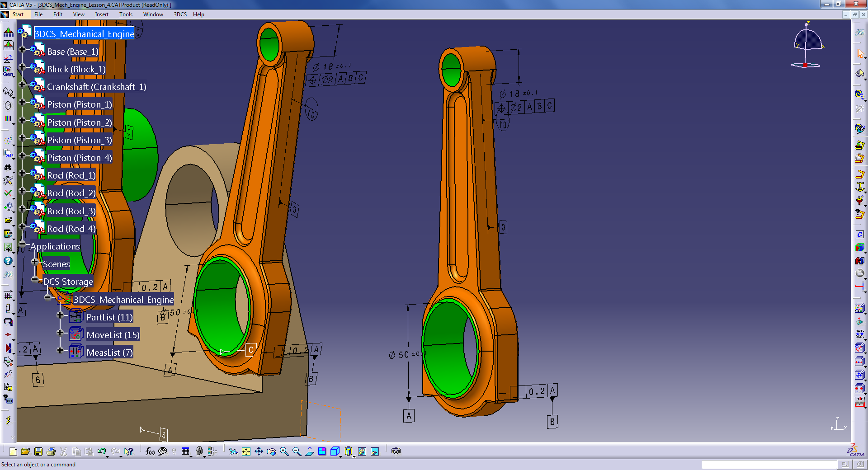
Task: Click the Multi-View window icon
Action: (x=322, y=451)
